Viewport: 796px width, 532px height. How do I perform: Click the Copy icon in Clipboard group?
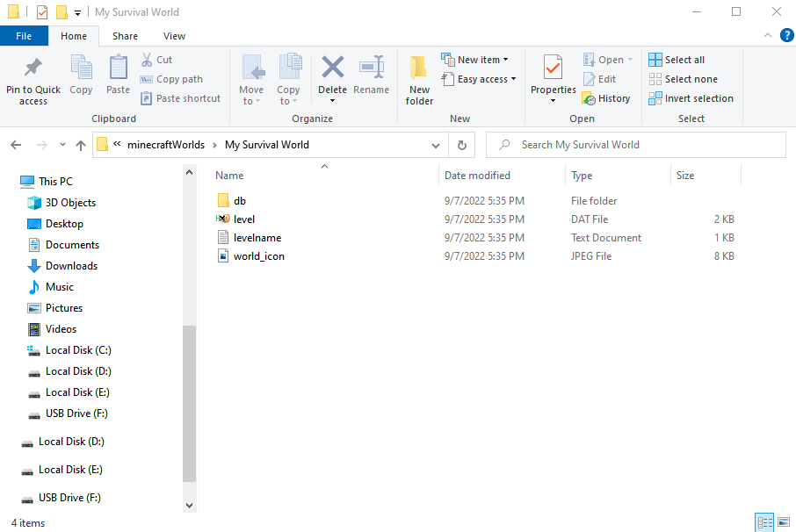point(81,68)
